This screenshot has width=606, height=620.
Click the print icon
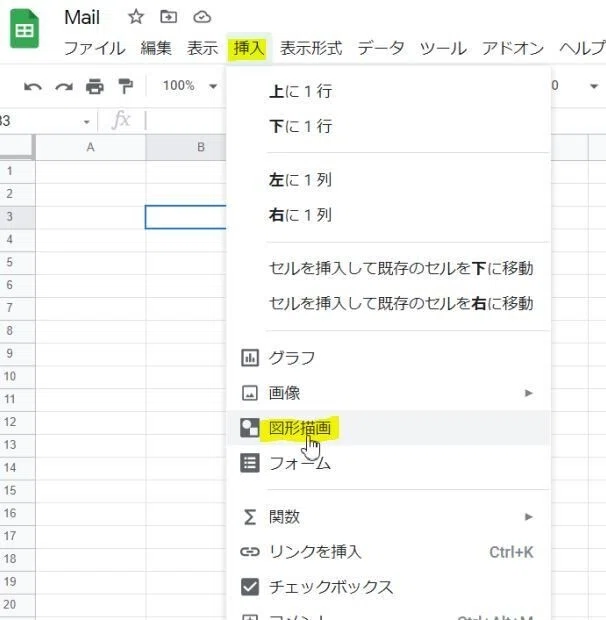click(95, 86)
